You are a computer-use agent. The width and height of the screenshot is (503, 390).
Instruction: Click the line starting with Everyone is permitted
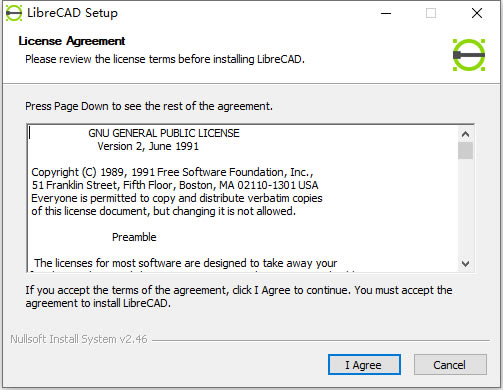coord(177,198)
